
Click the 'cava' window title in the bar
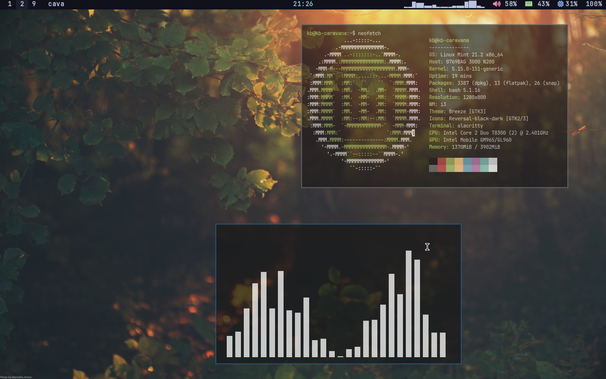[x=56, y=4]
